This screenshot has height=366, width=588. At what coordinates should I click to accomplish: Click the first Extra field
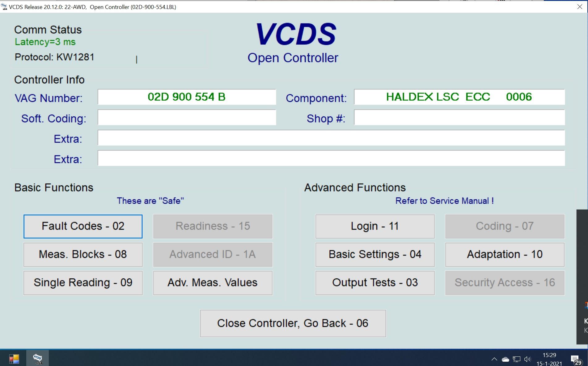coord(331,138)
